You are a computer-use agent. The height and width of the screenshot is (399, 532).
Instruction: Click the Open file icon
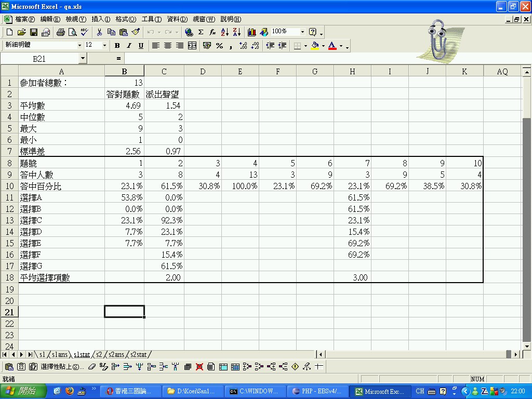click(21, 32)
